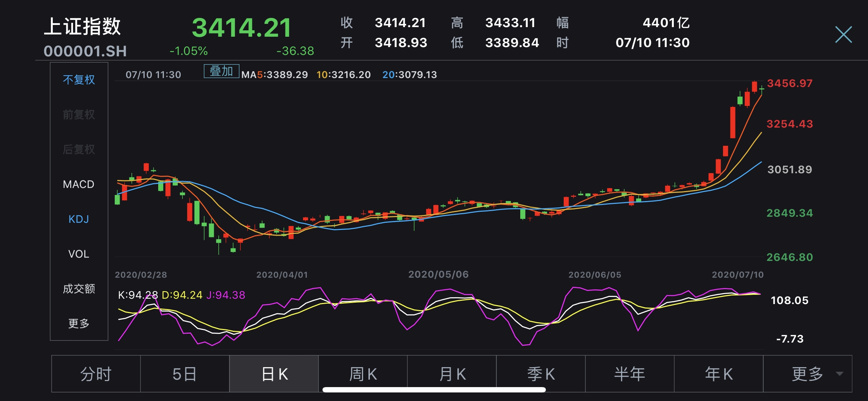868x401 pixels.
Task: Click the 上证指数 index title
Action: [x=82, y=26]
